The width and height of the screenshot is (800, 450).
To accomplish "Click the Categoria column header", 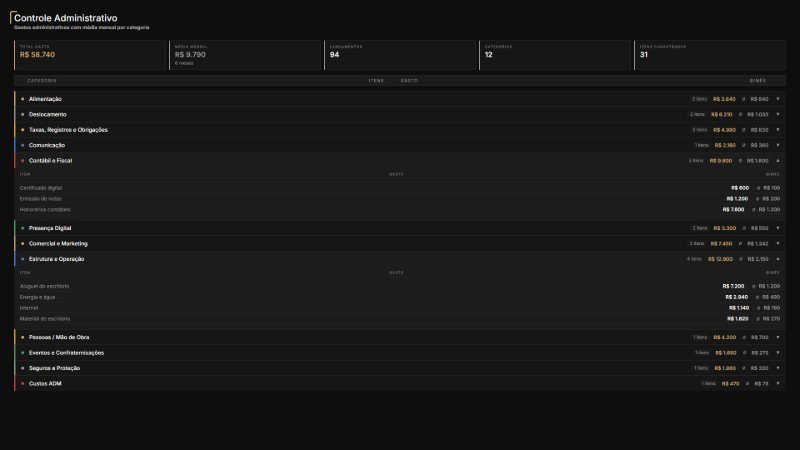I will pyautogui.click(x=42, y=81).
